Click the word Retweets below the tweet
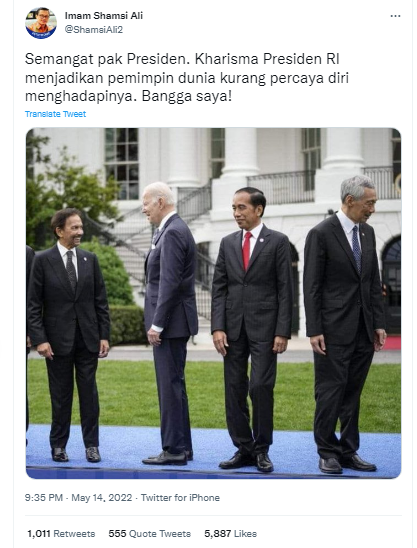417x548 pixels. click(x=74, y=534)
